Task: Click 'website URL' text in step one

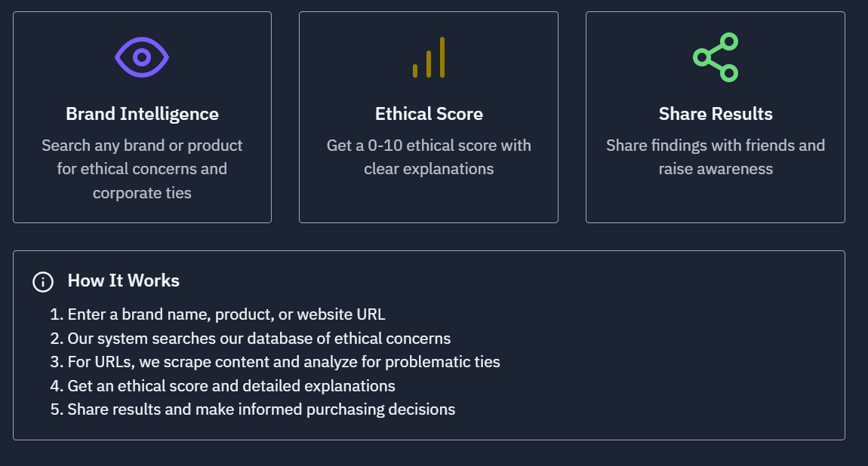Action: coord(341,314)
